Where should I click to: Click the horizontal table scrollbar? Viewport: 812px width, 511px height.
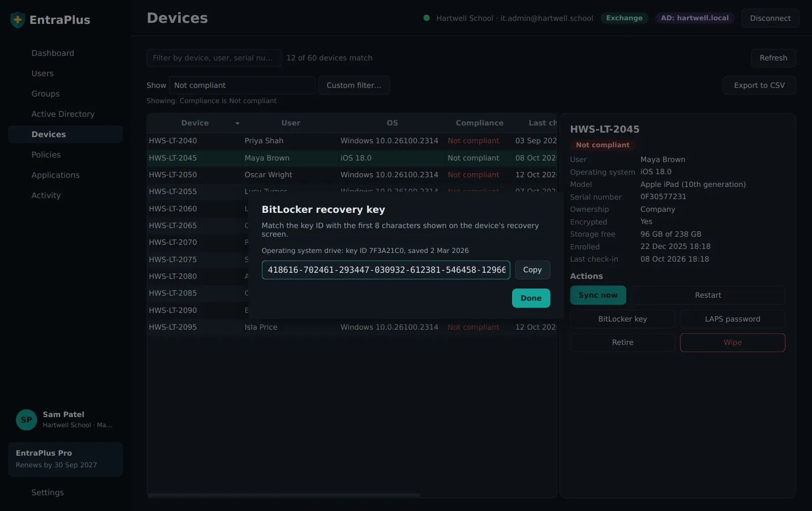pyautogui.click(x=284, y=495)
